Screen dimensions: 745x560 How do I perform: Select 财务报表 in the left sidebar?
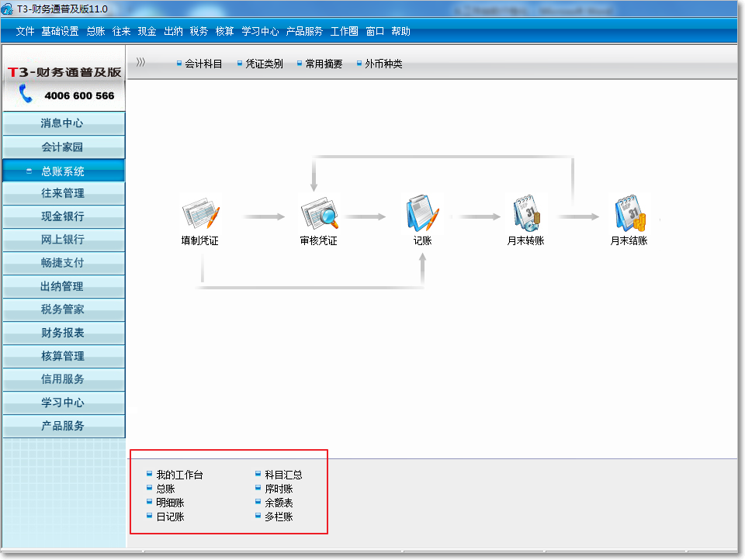(63, 333)
